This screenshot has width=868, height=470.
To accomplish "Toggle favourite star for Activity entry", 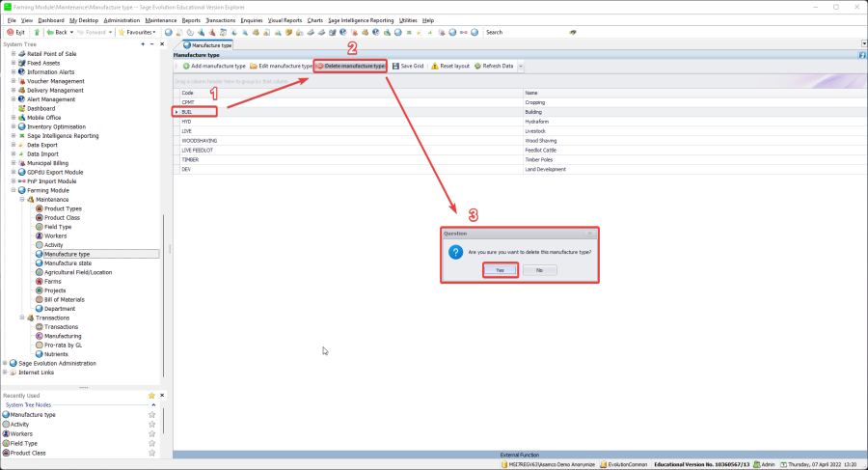I will coord(151,425).
